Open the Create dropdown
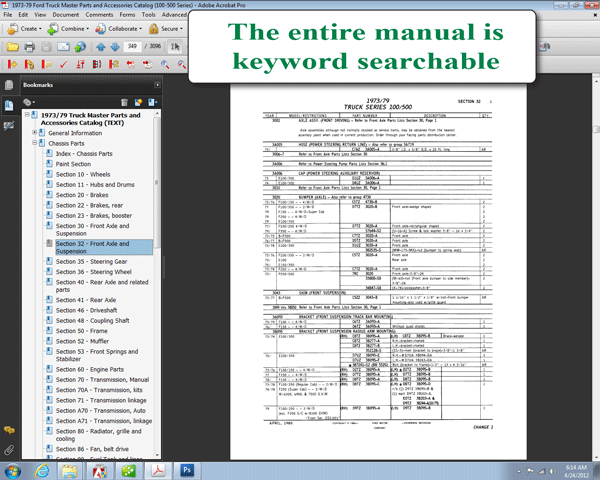Image resolution: width=600 pixels, height=480 pixels. click(24, 29)
